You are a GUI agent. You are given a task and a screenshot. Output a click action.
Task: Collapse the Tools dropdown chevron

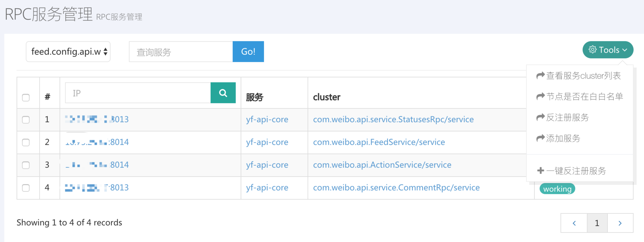[625, 50]
